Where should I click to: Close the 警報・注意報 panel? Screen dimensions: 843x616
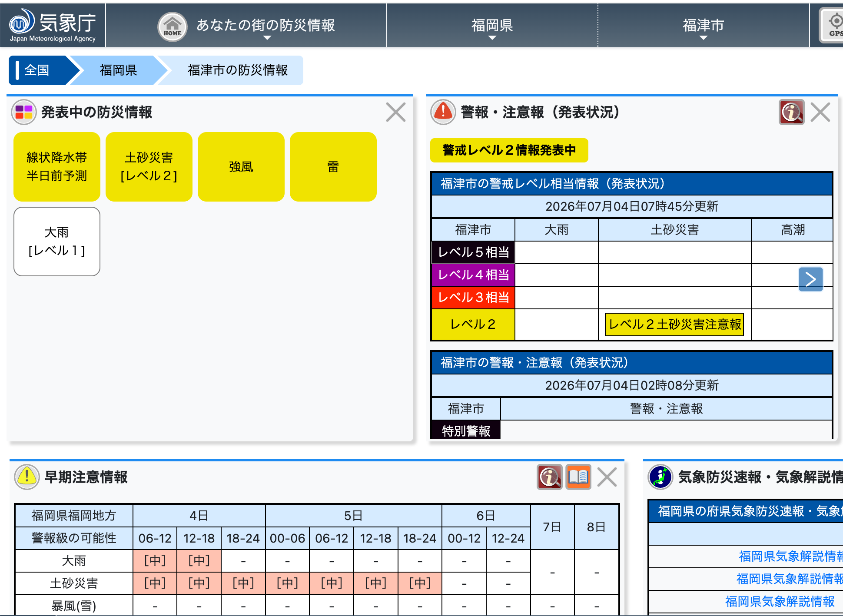tap(820, 112)
